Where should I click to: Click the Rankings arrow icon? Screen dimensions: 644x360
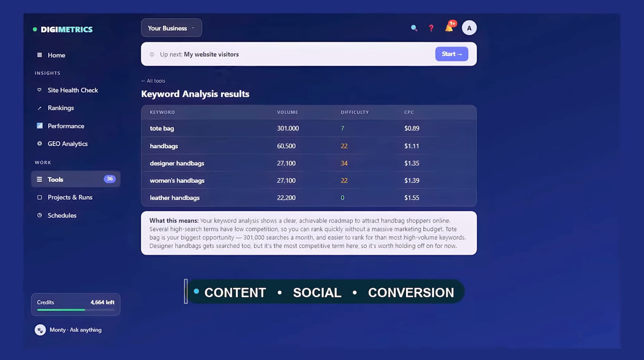pos(39,108)
